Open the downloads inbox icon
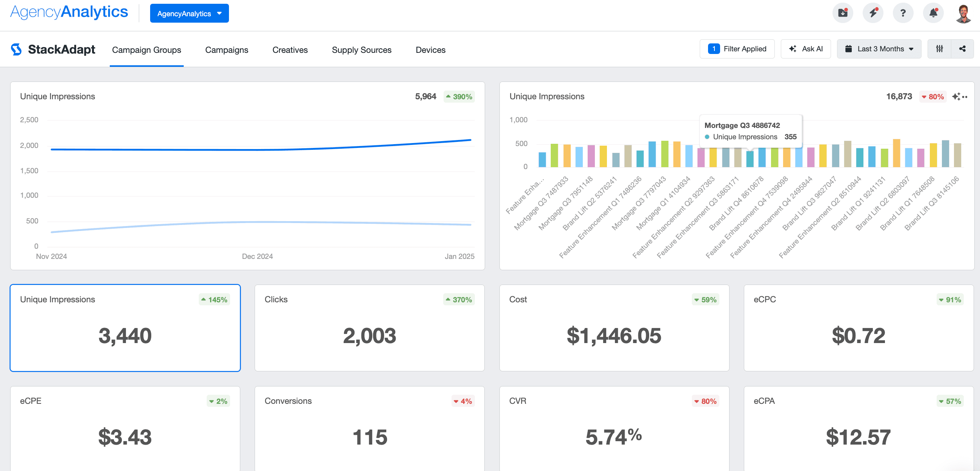Viewport: 980px width, 471px height. pyautogui.click(x=843, y=13)
